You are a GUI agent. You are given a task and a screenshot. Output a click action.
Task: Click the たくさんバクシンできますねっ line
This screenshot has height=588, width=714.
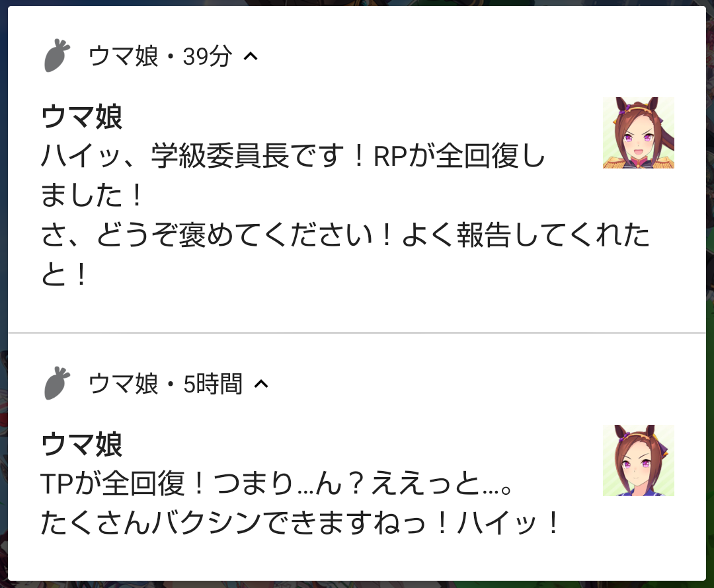[301, 523]
